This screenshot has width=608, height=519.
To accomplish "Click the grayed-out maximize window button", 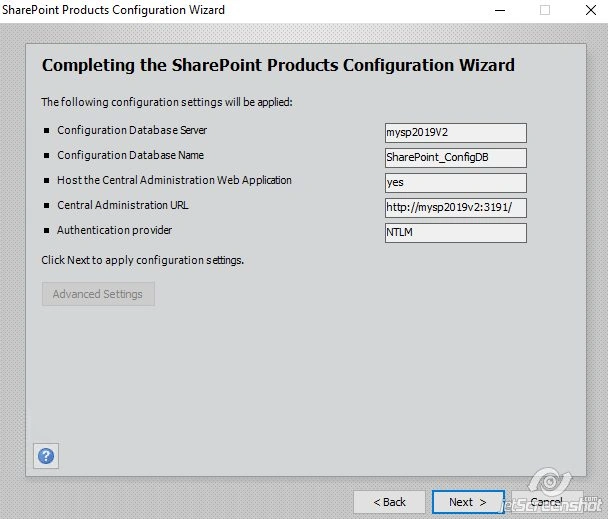I will tap(545, 10).
